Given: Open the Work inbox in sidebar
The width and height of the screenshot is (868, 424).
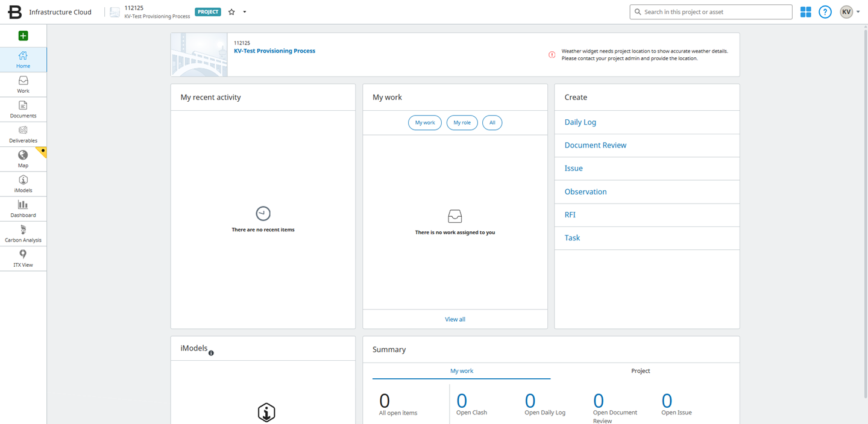Looking at the screenshot, I should pos(23,84).
